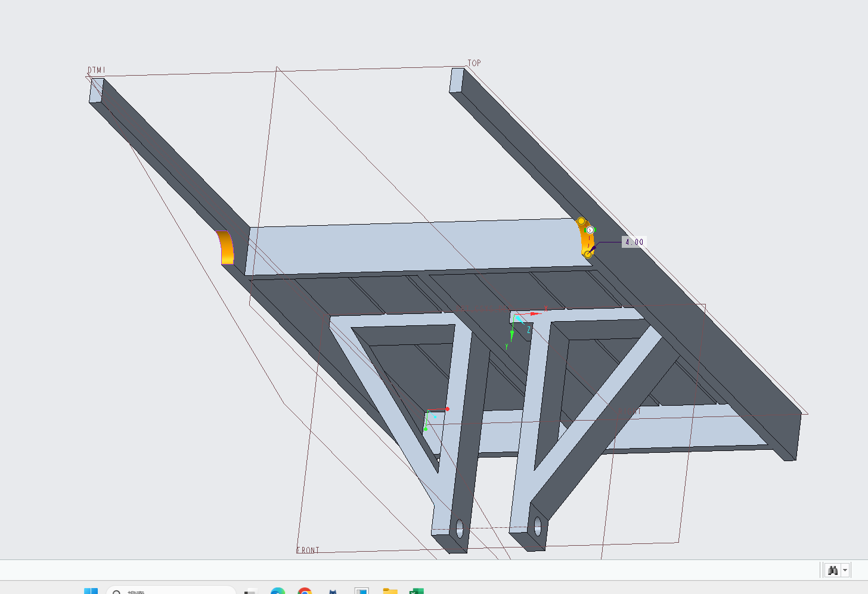Select the small coordinate system with red dot
Viewport: 868px width, 594px height.
tap(436, 418)
